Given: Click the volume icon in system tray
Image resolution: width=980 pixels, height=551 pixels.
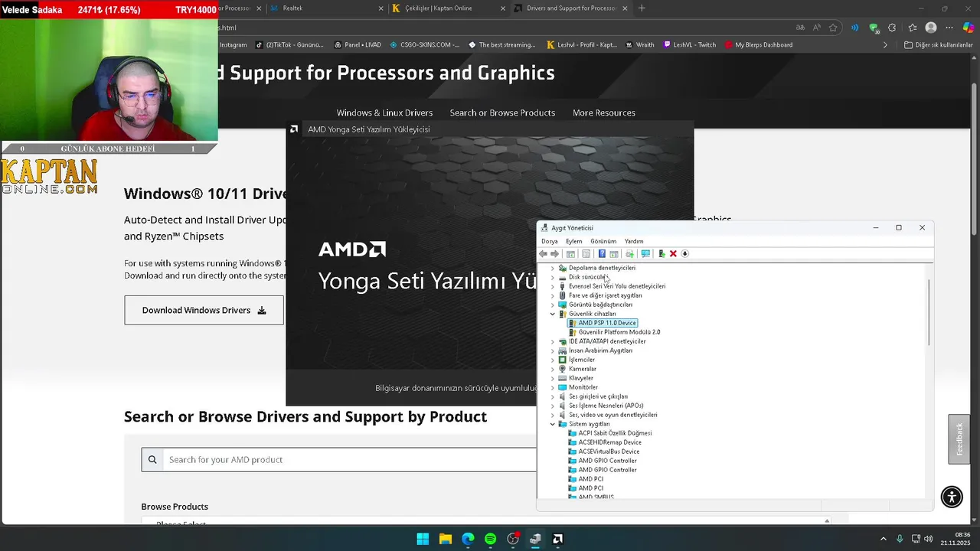Looking at the screenshot, I should [930, 539].
